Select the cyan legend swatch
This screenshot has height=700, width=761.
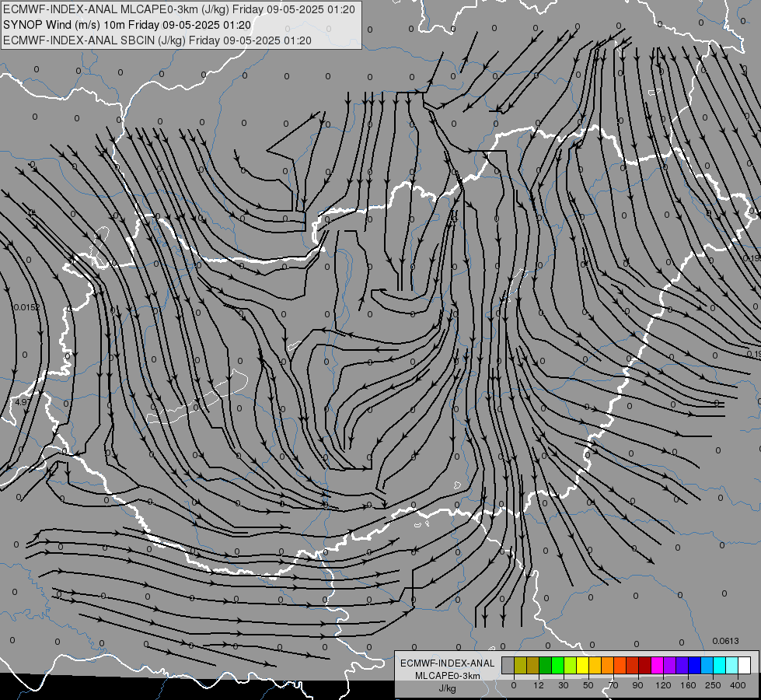(719, 665)
